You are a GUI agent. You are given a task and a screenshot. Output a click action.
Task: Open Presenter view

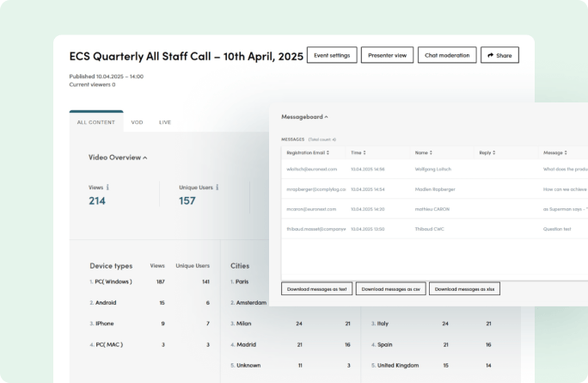(x=387, y=55)
